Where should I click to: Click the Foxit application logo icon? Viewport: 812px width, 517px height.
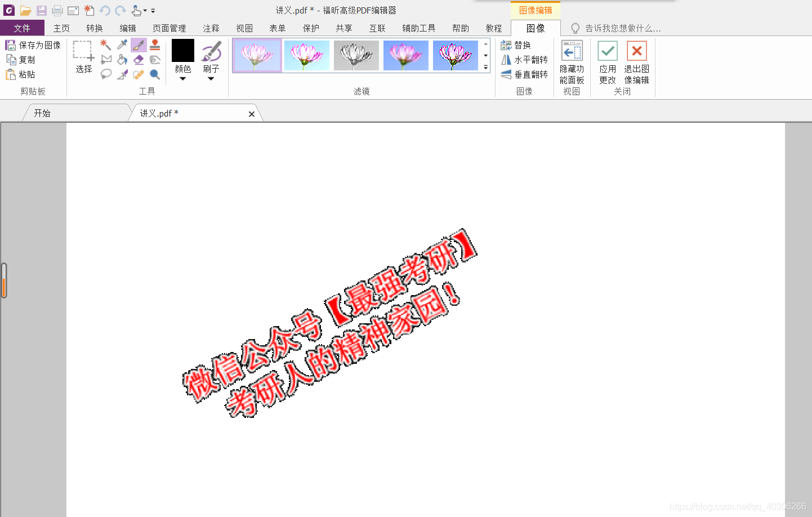coord(9,10)
